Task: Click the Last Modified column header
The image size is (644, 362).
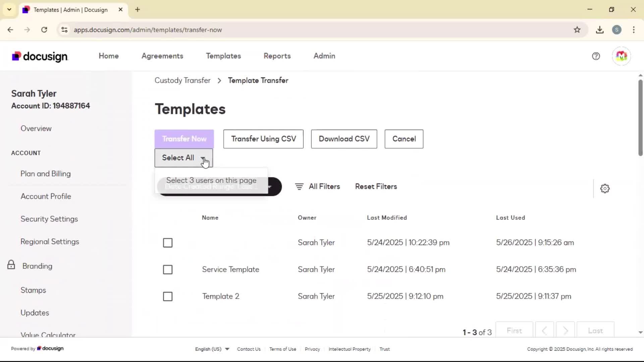Action: (x=387, y=218)
